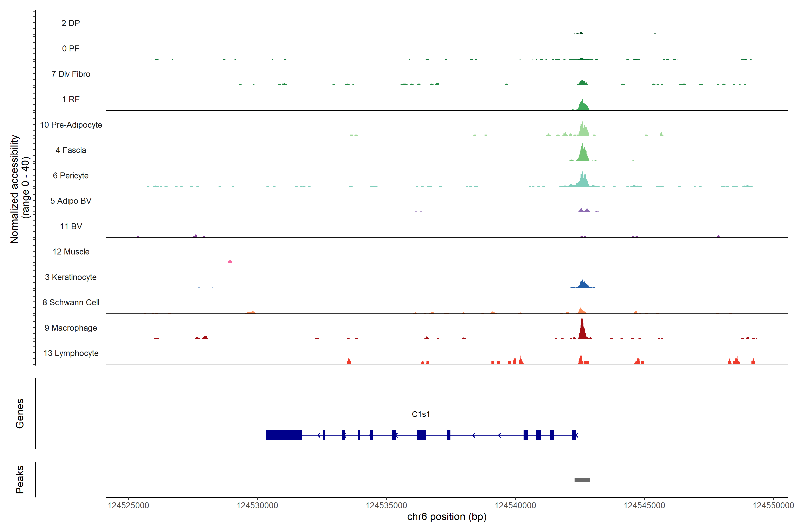Click the 10 Pre-Adipocyte track label
This screenshot has height=532, width=798.
(71, 125)
